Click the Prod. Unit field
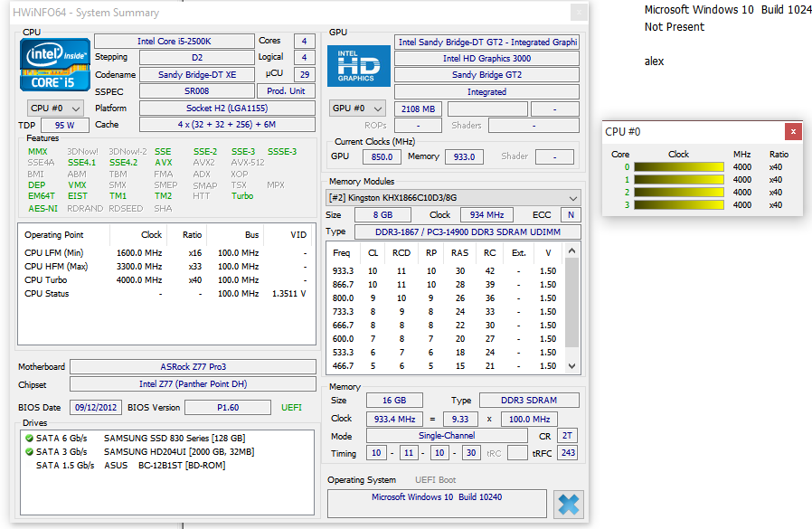Viewport: 812px width, 529px height. (286, 91)
